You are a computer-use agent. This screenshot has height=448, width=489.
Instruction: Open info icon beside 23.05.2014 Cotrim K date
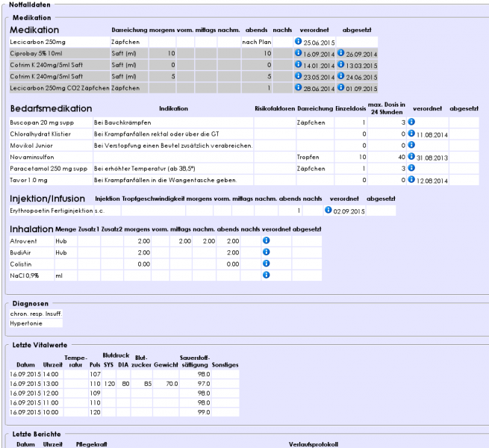pyautogui.click(x=298, y=76)
